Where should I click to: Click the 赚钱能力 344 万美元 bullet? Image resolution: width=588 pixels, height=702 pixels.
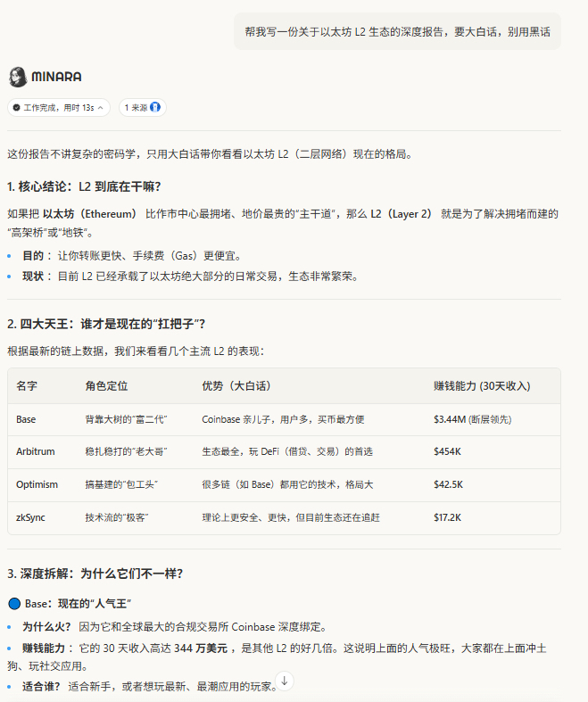click(277, 657)
